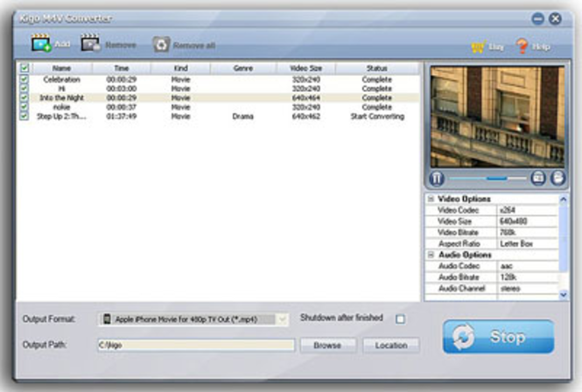Collapse the Video Options section
The width and height of the screenshot is (582, 392).
click(x=431, y=199)
